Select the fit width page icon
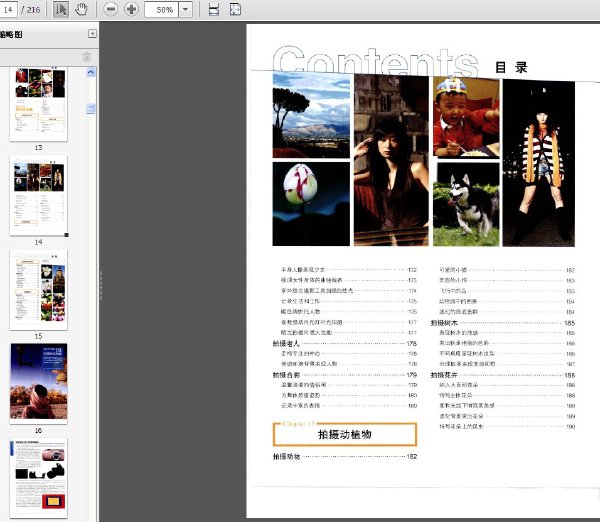 tap(214, 10)
